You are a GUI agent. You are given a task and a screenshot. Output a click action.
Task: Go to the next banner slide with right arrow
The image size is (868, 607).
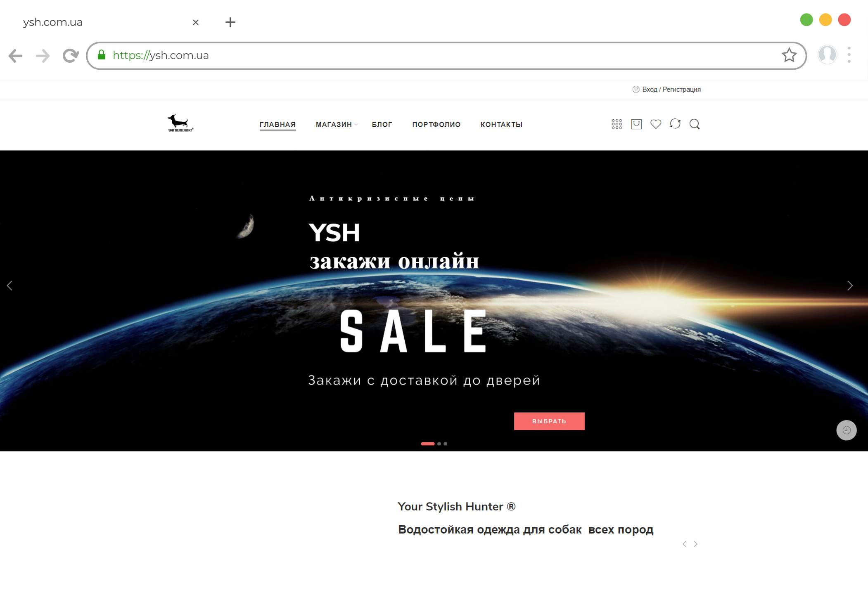click(850, 286)
